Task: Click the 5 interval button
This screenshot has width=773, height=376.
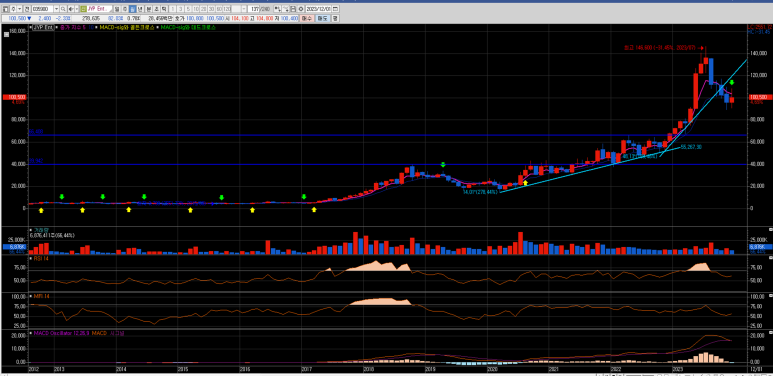Action: [x=188, y=9]
